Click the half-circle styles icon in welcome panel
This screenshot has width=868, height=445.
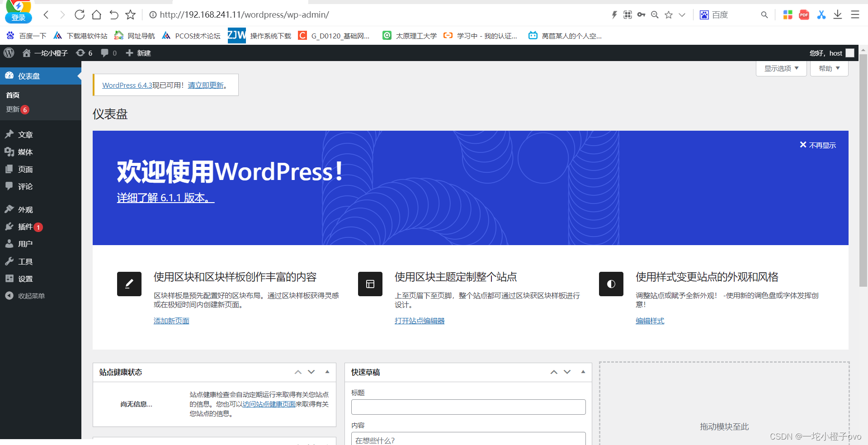(611, 284)
